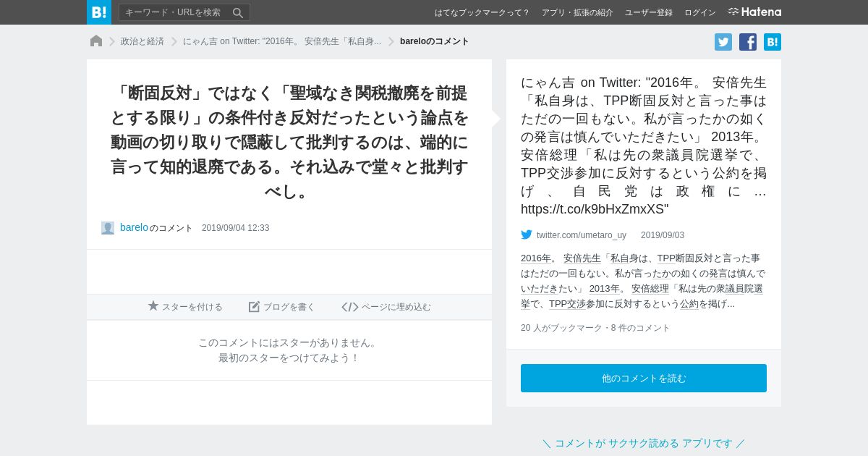Click 他のコメントを読む button
868x456 pixels.
pos(644,379)
